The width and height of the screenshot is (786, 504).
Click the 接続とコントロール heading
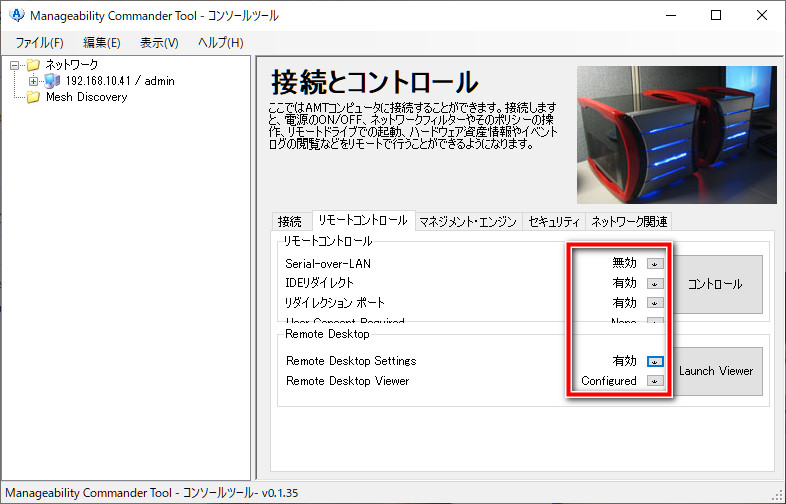pos(375,83)
